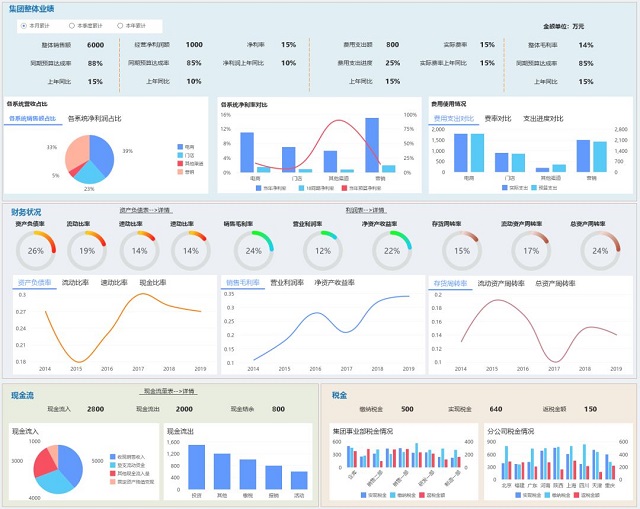640x509 pixels.
Task: Click the 26% 资产负债率 gauge
Action: [x=36, y=251]
